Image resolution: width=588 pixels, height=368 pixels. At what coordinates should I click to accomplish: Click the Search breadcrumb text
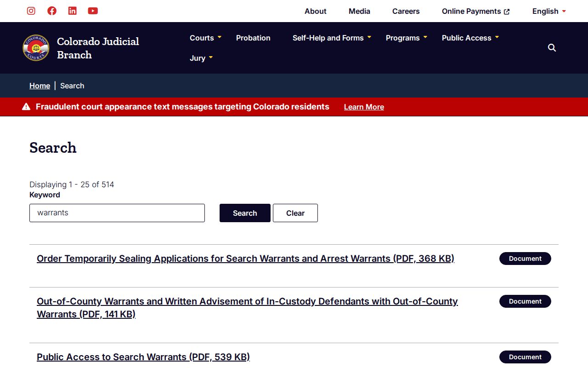click(72, 86)
